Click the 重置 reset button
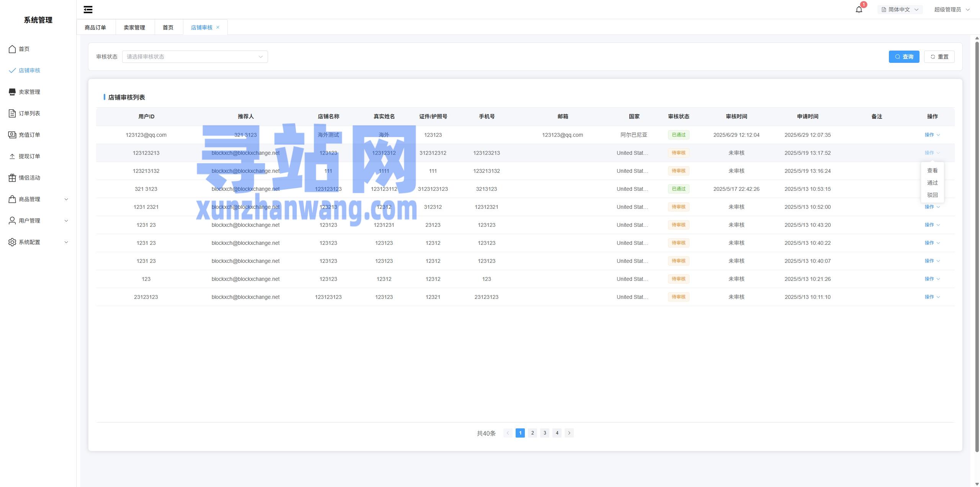 (939, 57)
